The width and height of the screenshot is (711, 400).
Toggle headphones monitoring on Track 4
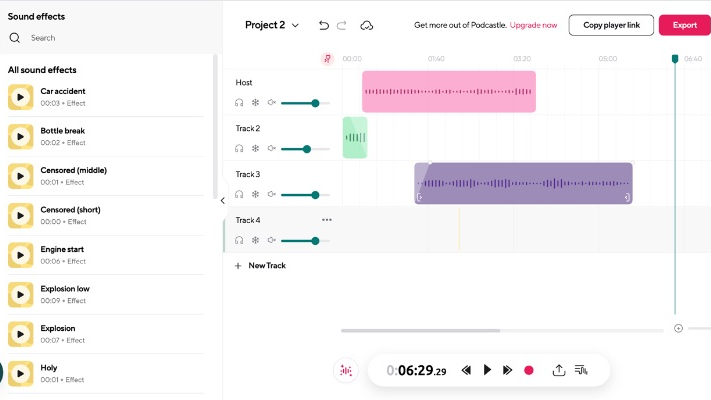click(240, 240)
